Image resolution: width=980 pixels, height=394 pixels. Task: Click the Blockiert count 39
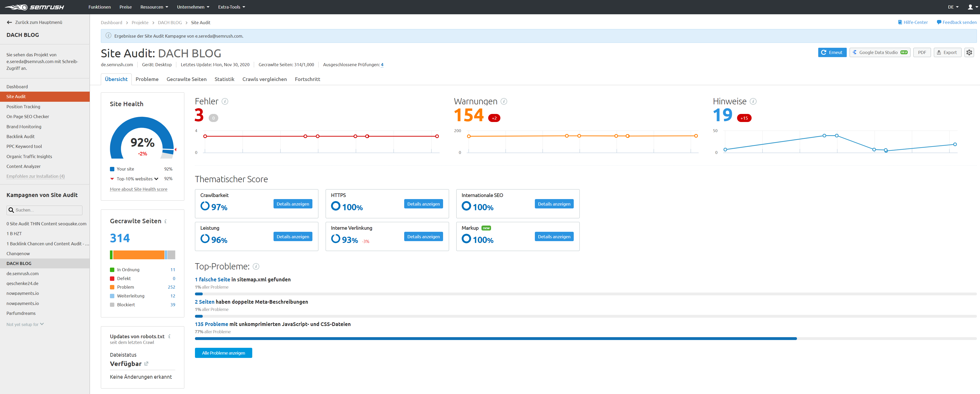pyautogui.click(x=173, y=305)
